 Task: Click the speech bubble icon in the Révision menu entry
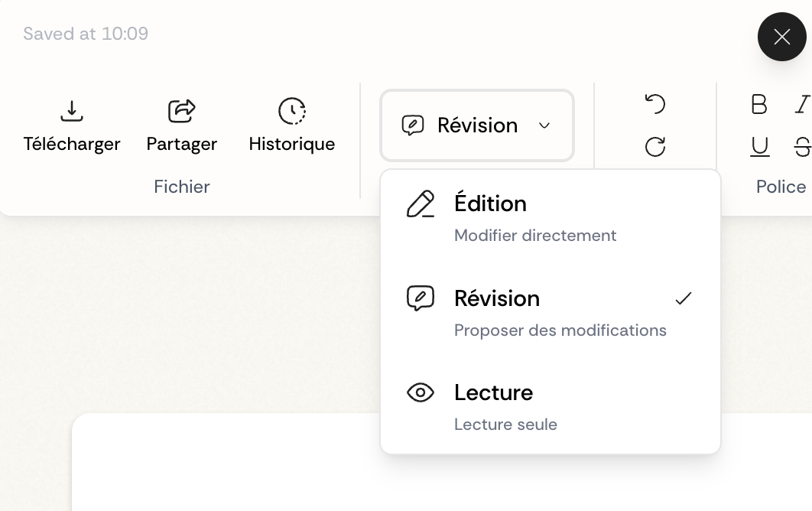coord(421,298)
